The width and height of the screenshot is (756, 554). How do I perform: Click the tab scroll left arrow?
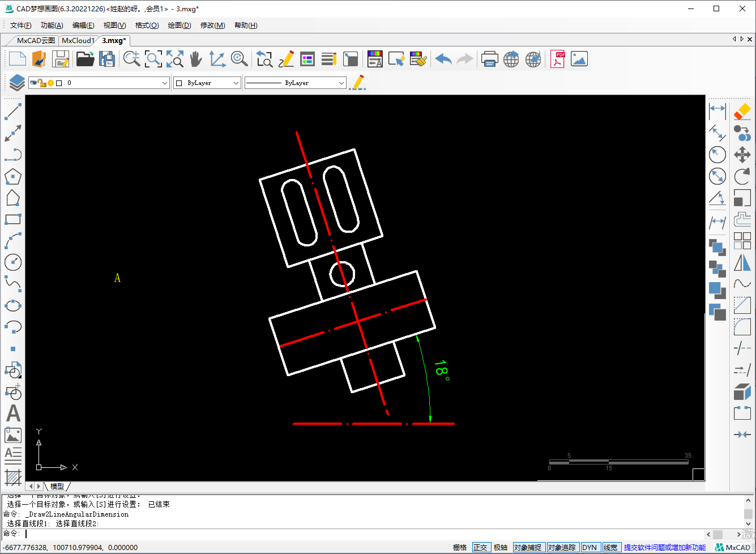734,39
